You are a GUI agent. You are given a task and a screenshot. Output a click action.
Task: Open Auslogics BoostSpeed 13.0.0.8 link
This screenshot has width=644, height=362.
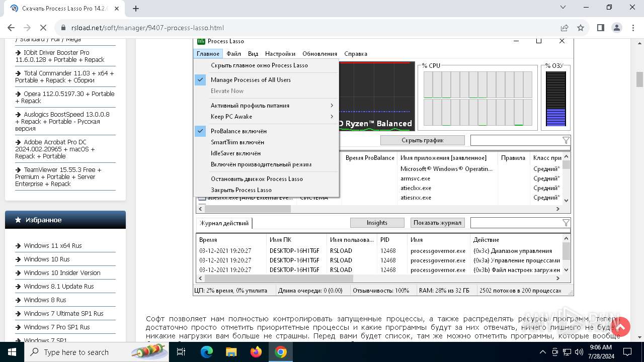62,121
